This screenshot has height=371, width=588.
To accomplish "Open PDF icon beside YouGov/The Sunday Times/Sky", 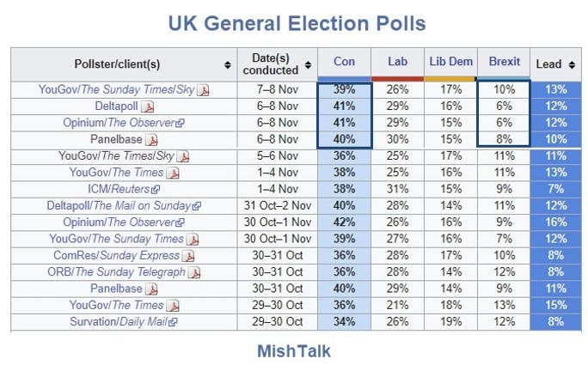I will [204, 90].
